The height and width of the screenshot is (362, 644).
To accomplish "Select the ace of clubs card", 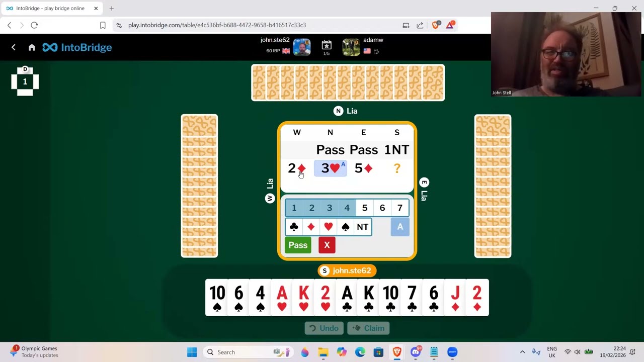I will tap(347, 298).
